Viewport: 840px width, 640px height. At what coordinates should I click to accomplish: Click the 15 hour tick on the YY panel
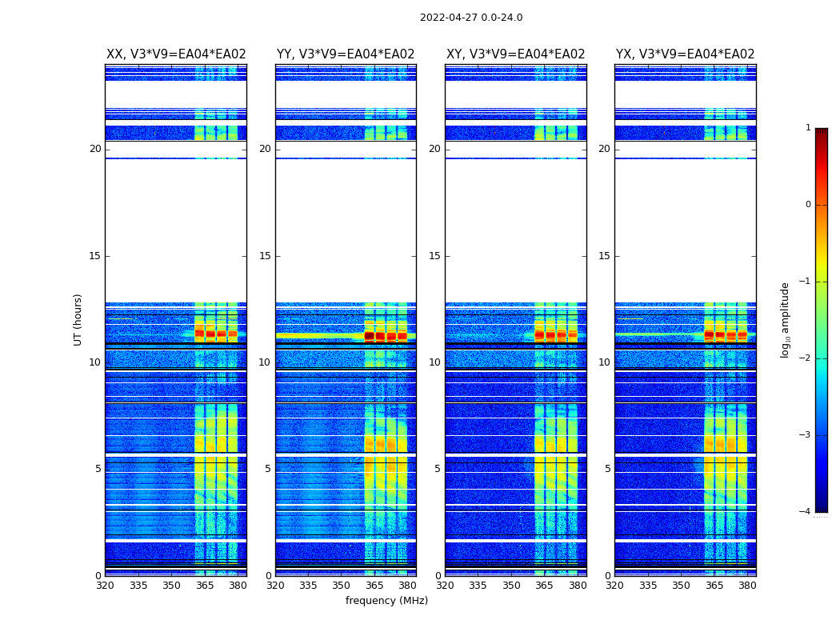265,256
